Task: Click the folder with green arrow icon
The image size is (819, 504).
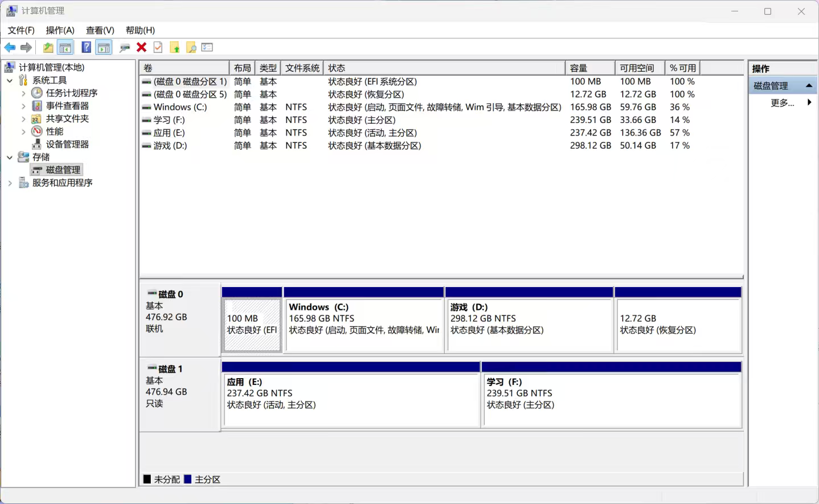Action: click(175, 48)
